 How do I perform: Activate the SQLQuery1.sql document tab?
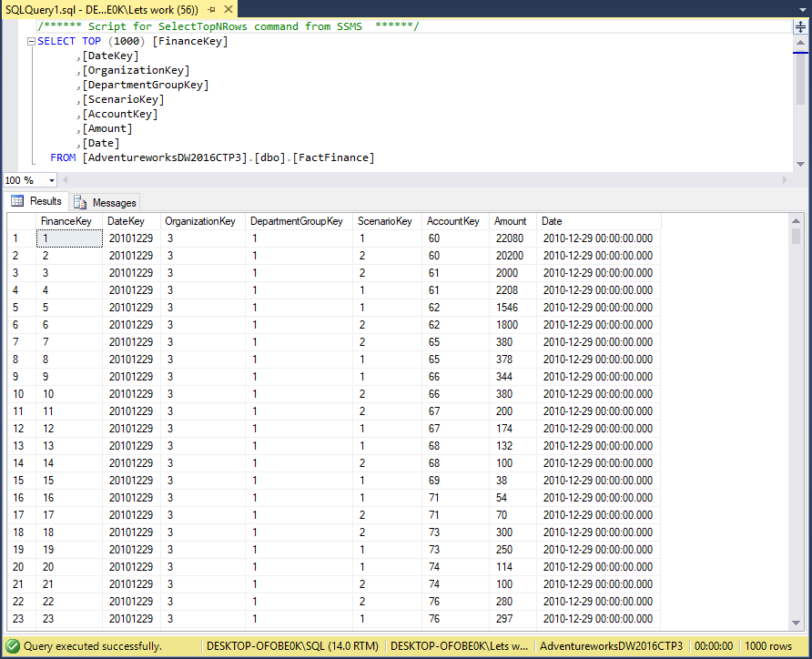pos(100,8)
